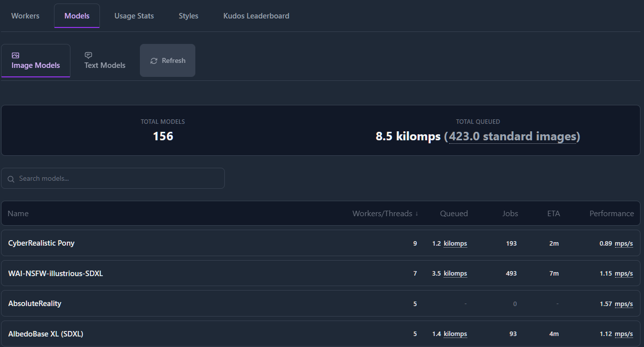
Task: Click the magnifier icon in search box
Action: [11, 179]
